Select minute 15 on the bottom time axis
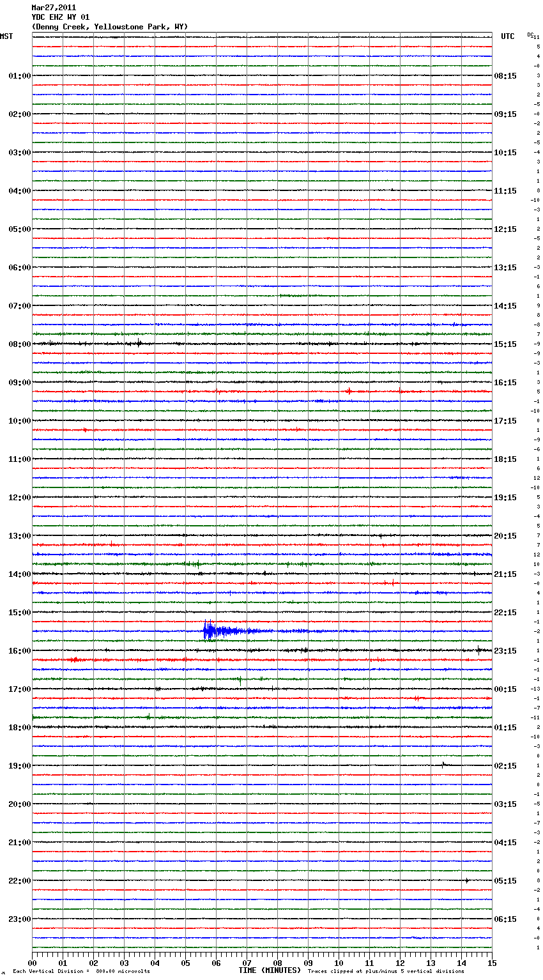This screenshot has width=543, height=980. [491, 963]
